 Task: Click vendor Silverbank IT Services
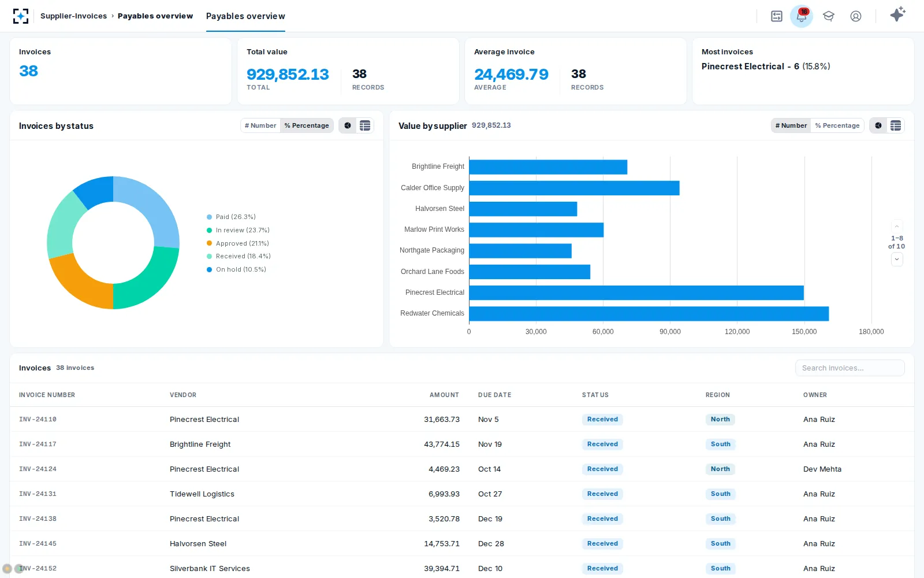click(210, 569)
